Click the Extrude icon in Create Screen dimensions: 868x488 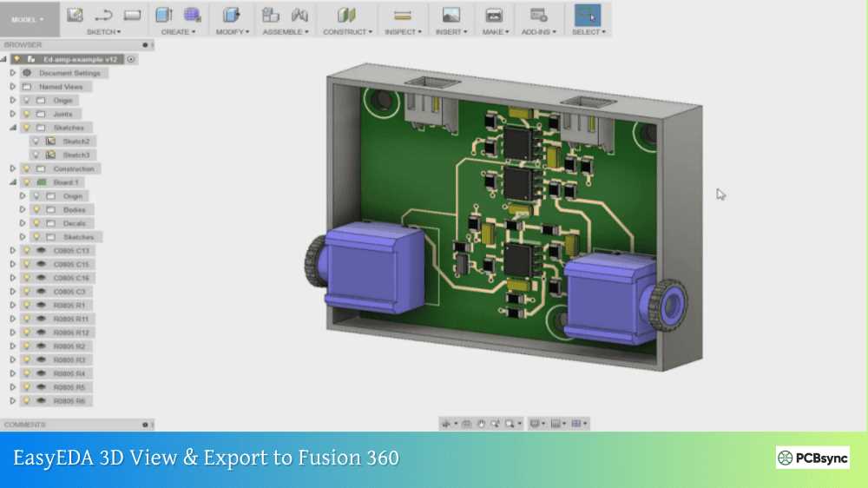(x=164, y=15)
